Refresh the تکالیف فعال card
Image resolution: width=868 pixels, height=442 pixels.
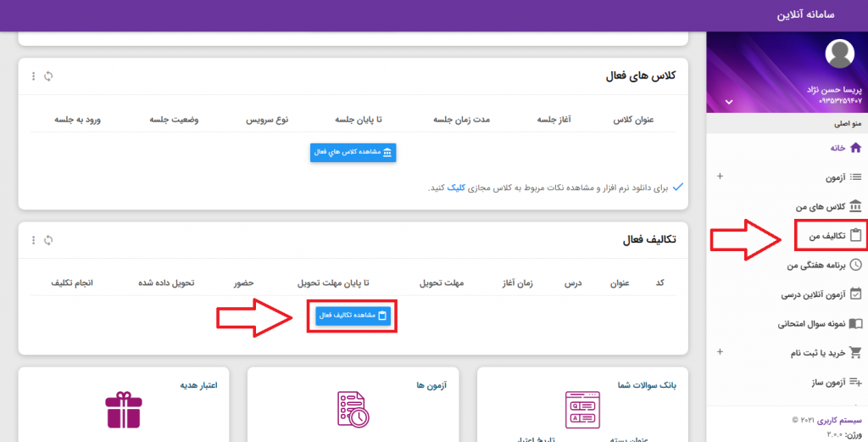click(x=48, y=240)
